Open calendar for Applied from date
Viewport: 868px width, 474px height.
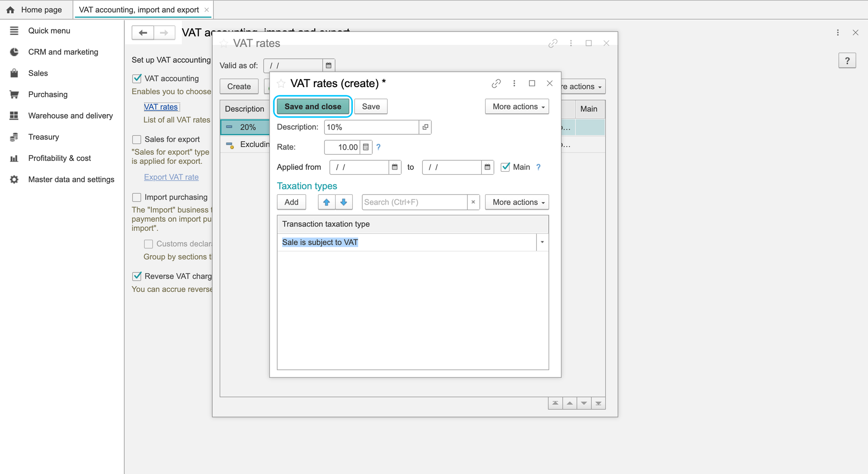point(395,167)
